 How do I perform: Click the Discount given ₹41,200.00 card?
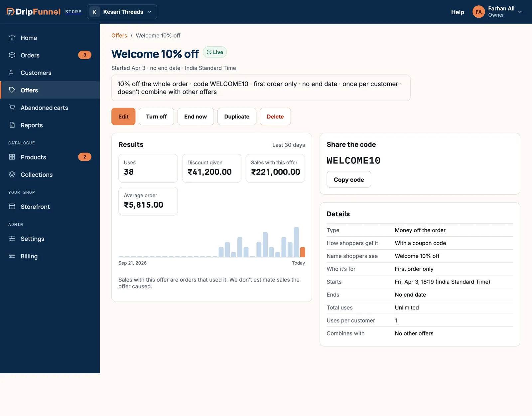coord(212,168)
